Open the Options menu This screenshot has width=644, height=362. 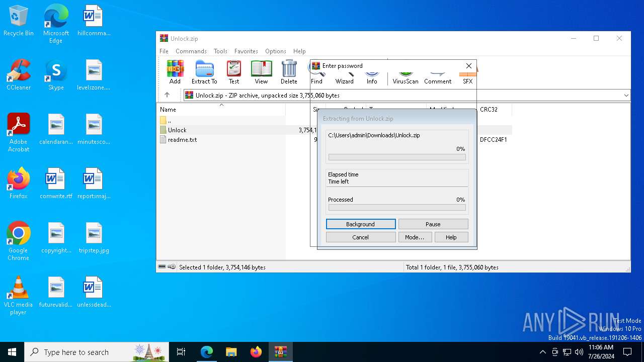click(x=276, y=51)
